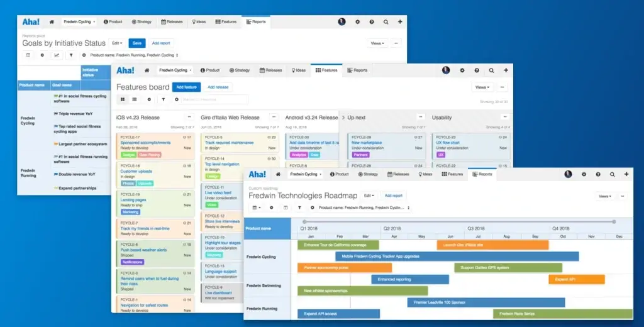Click the search magnifier in the Goals report window
The height and width of the screenshot is (327, 644).
pos(386,22)
